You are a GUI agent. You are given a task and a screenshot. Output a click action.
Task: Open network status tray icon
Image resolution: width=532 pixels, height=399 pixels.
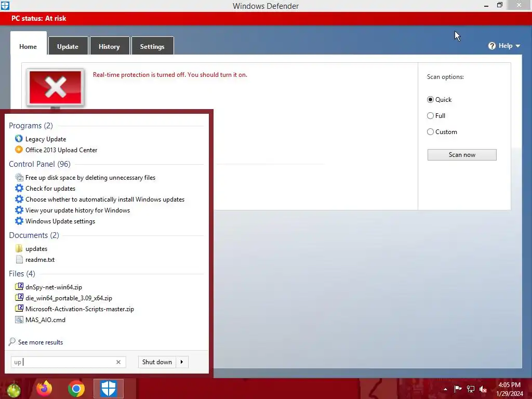tap(471, 389)
